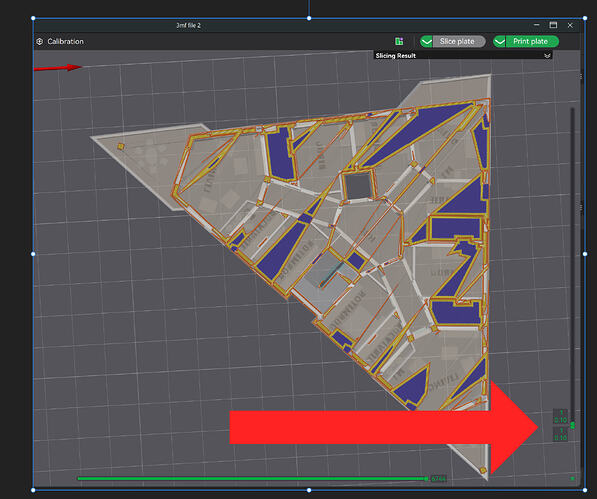Click the Slicing Result panel header
The width and height of the screenshot is (597, 499).
pos(463,56)
